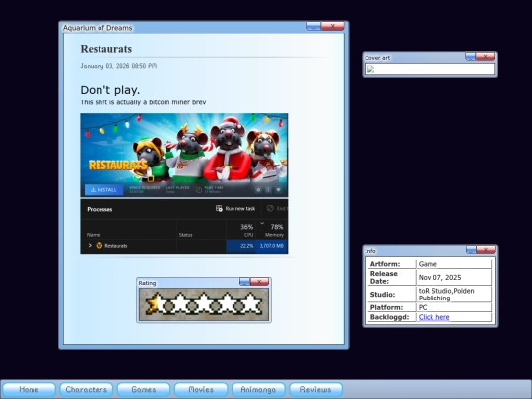Image resolution: width=532 pixels, height=399 pixels.
Task: Click the "Studio:" label in Info
Action: pos(382,295)
